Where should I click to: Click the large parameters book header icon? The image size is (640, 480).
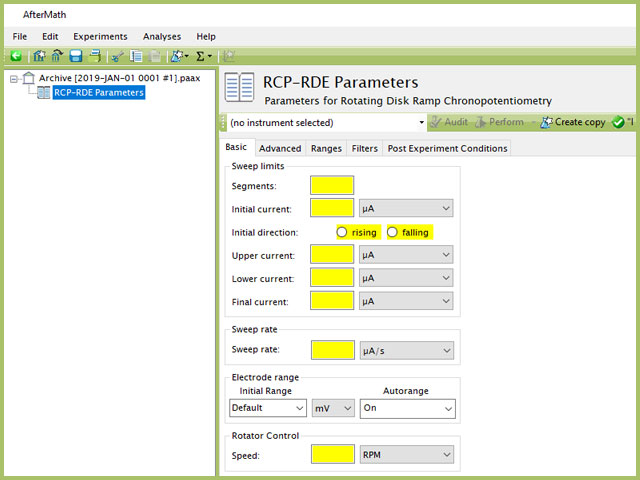point(240,87)
